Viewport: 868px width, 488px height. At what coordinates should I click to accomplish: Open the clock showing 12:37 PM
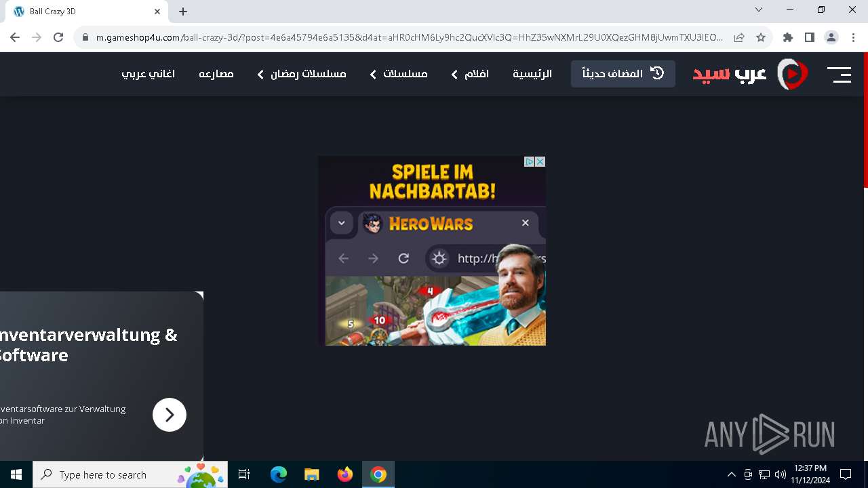[x=810, y=474]
